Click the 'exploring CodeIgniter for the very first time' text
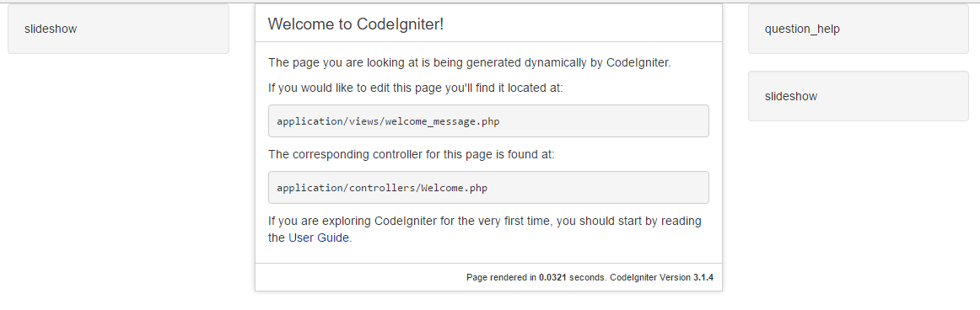 click(x=485, y=229)
